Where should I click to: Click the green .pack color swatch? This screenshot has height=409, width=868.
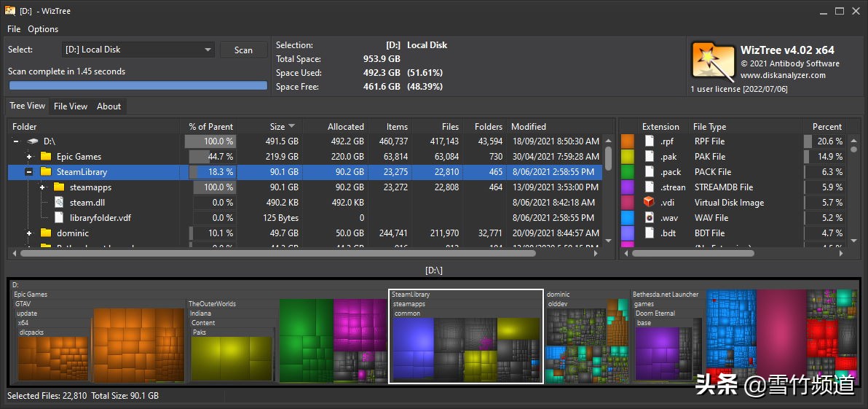pyautogui.click(x=627, y=172)
